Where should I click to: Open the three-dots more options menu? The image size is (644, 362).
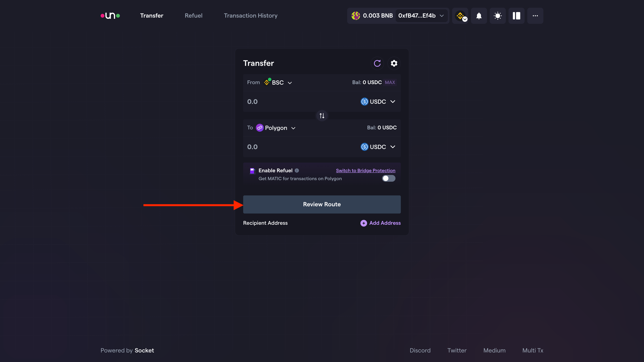[x=535, y=16]
